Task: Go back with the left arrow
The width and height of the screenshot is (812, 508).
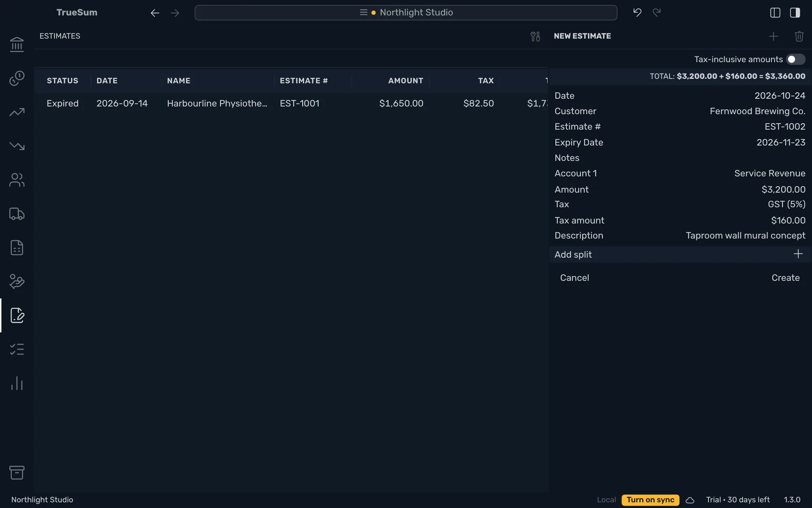Action: [x=155, y=13]
